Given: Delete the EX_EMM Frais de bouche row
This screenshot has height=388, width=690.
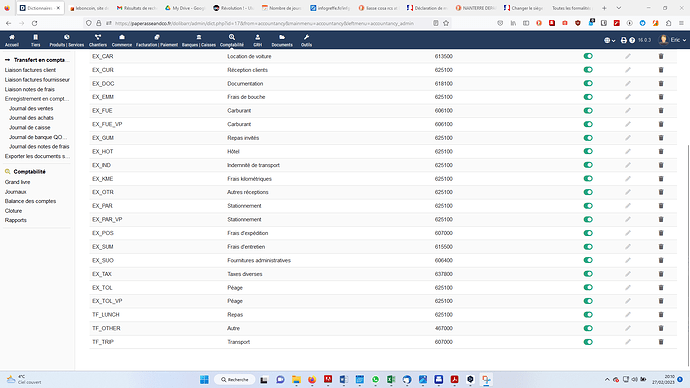Looking at the screenshot, I should click(x=661, y=97).
